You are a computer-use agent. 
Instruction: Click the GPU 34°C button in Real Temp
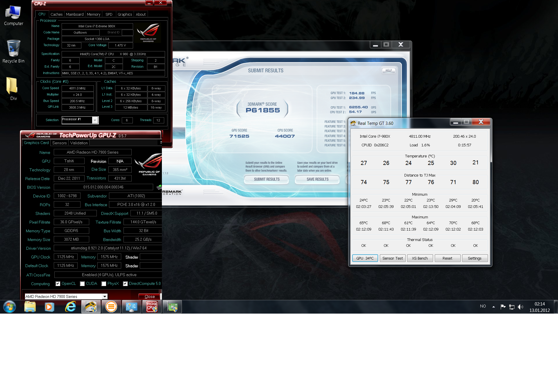tap(365, 258)
